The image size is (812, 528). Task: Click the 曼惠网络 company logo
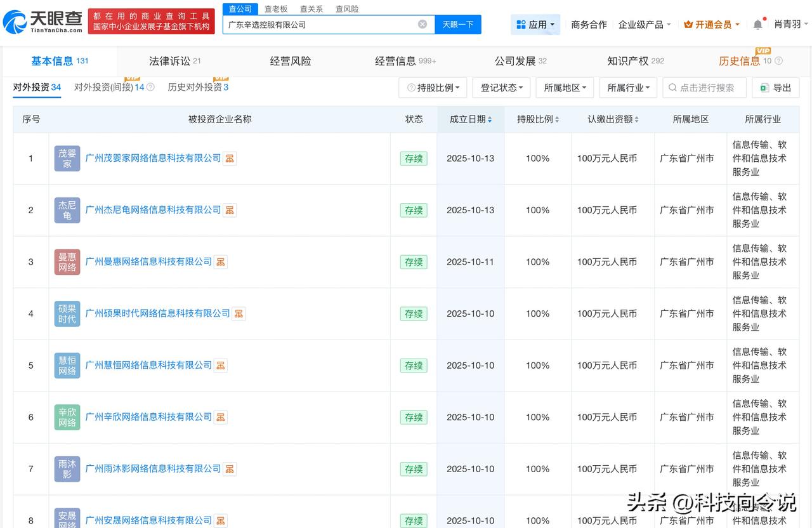click(x=67, y=262)
